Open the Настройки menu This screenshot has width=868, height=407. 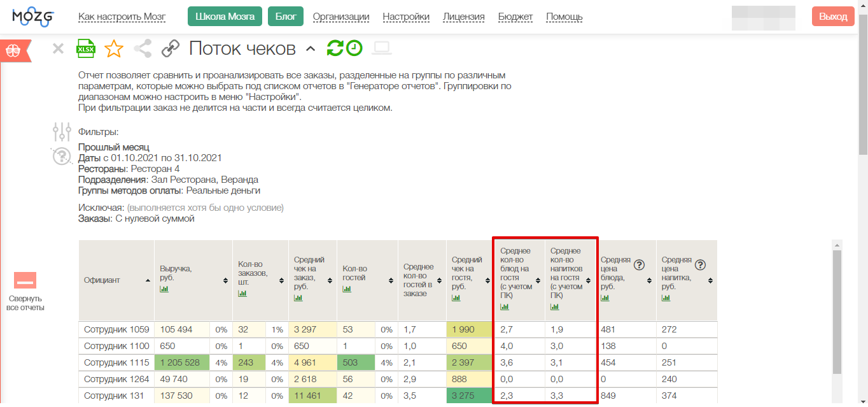coord(406,17)
